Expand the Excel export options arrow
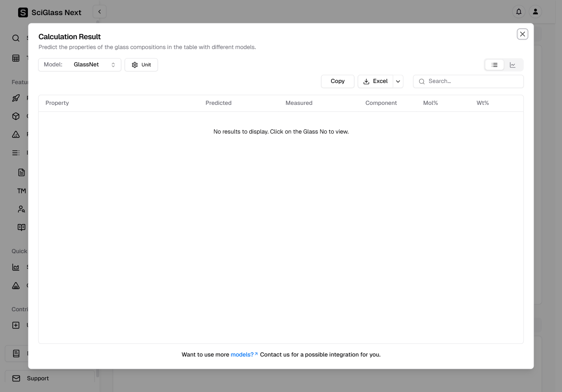The height and width of the screenshot is (392, 562). point(398,81)
